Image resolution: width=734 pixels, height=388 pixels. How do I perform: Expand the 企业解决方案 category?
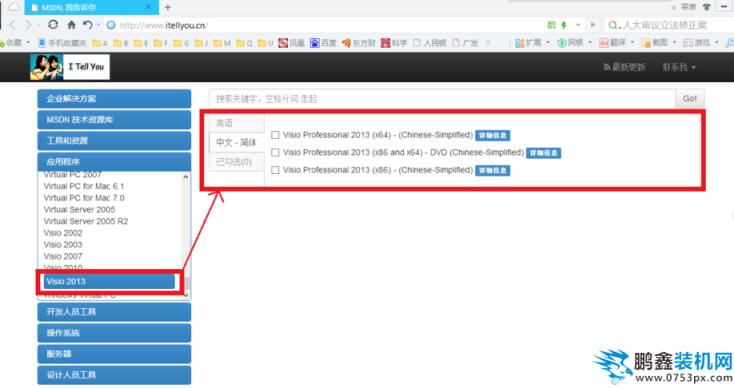click(114, 99)
